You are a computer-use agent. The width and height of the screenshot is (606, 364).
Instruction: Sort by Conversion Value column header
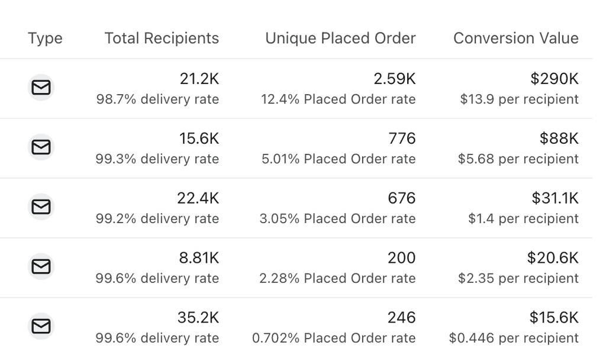pos(515,38)
